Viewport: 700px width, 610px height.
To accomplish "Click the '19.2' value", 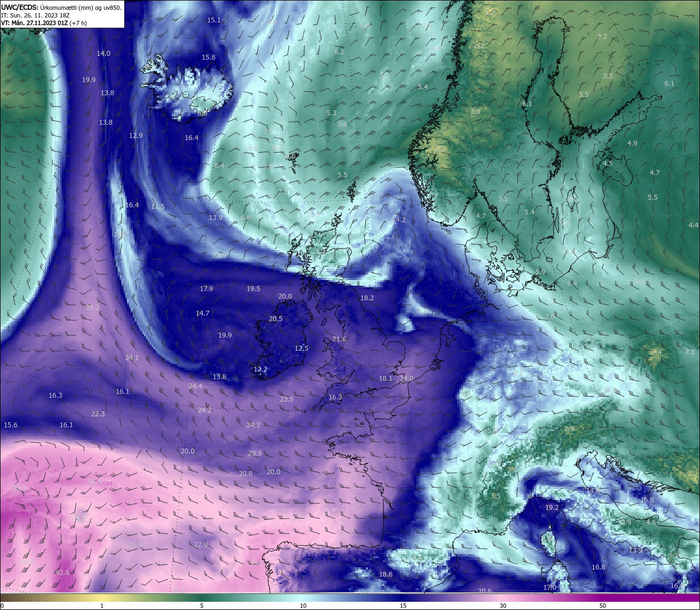I will [x=552, y=508].
